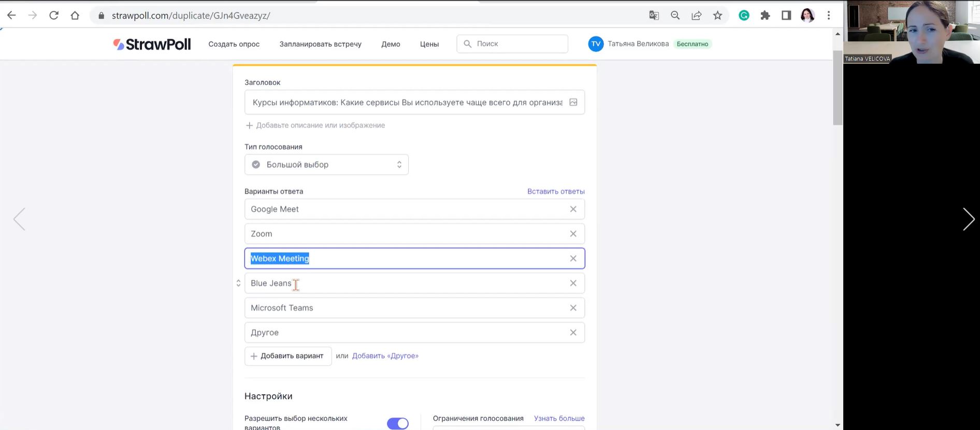This screenshot has width=980, height=430.
Task: Click the page vertical scrollbar
Action: click(838, 88)
